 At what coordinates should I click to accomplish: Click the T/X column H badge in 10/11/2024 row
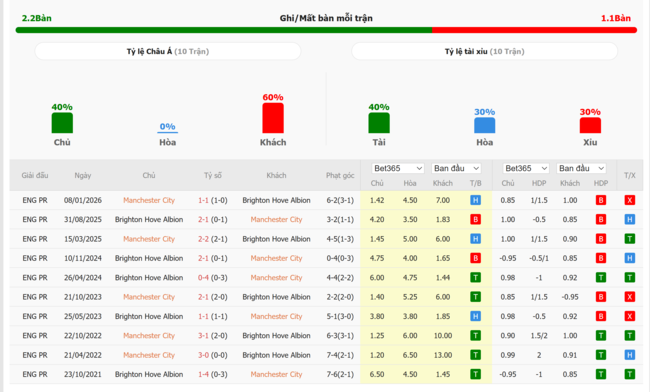click(630, 258)
